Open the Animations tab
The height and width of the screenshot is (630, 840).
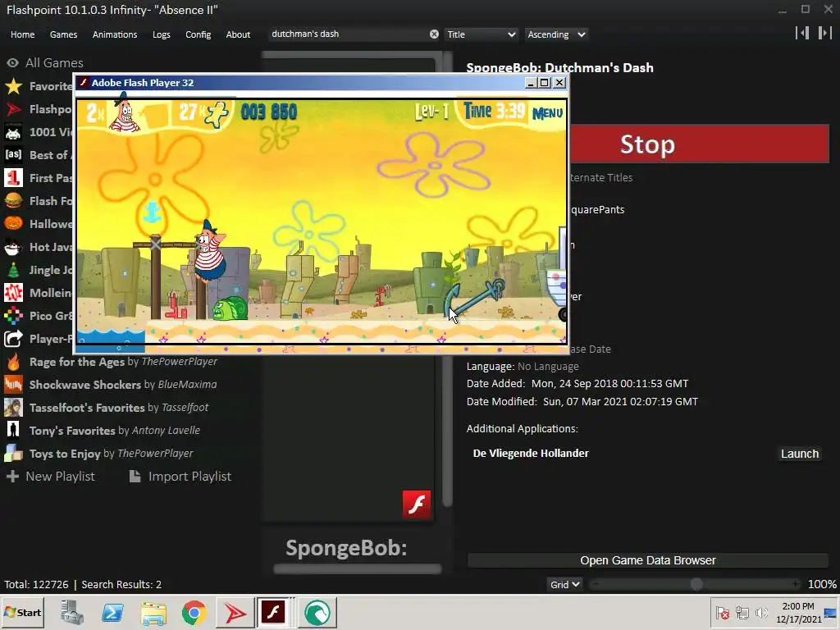[115, 34]
